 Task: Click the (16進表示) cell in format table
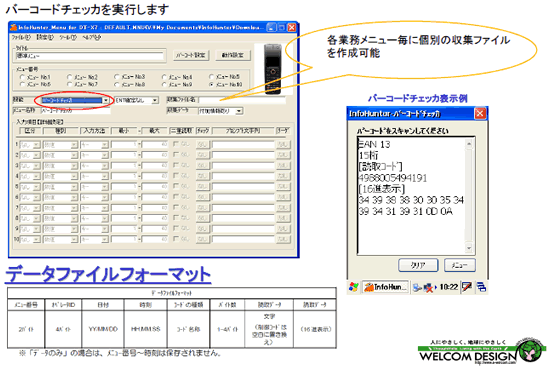316,329
